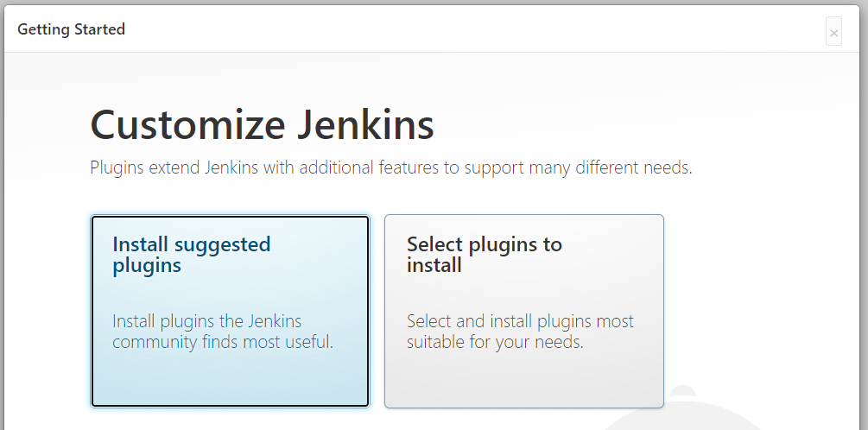Click text "Plugins extend Jenkins with additional features"

coord(264,168)
